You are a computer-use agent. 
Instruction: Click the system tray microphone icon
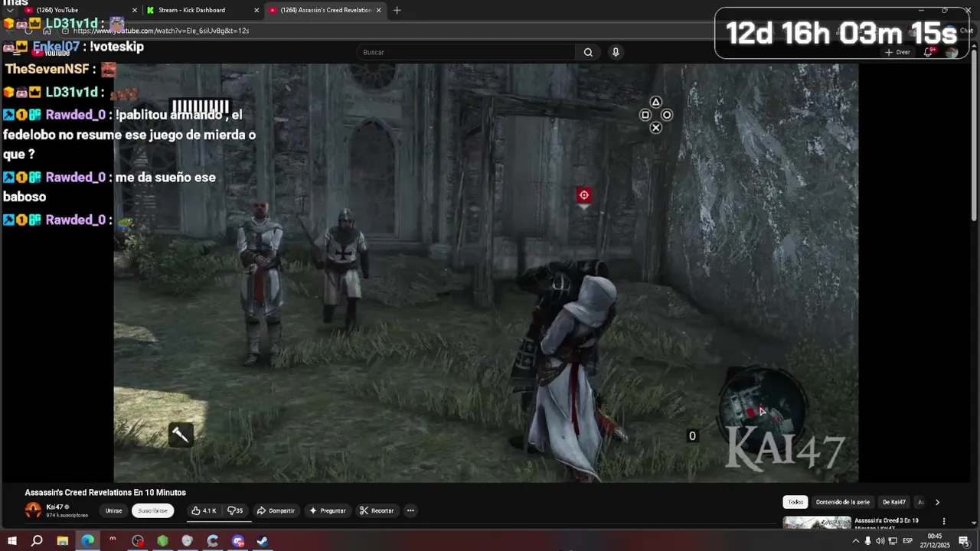[867, 541]
